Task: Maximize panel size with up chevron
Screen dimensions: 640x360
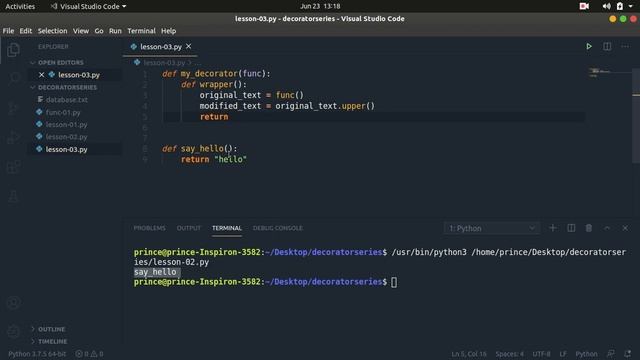Action: pos(607,228)
